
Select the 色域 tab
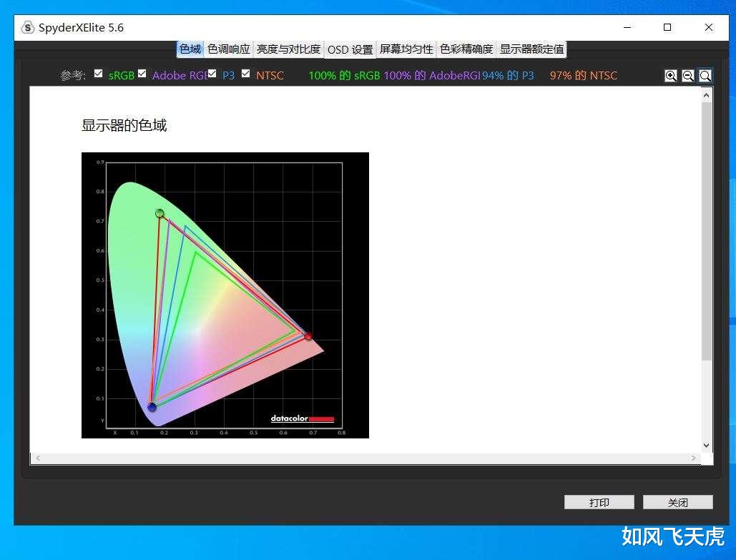click(x=190, y=49)
